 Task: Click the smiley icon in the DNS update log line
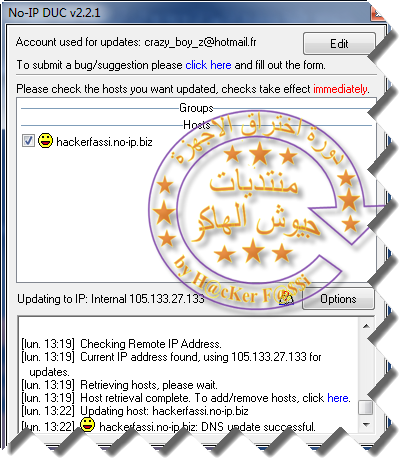88,425
